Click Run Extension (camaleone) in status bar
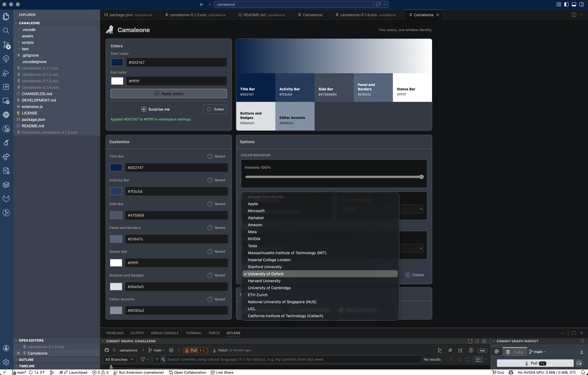This screenshot has width=588, height=375. pyautogui.click(x=138, y=372)
